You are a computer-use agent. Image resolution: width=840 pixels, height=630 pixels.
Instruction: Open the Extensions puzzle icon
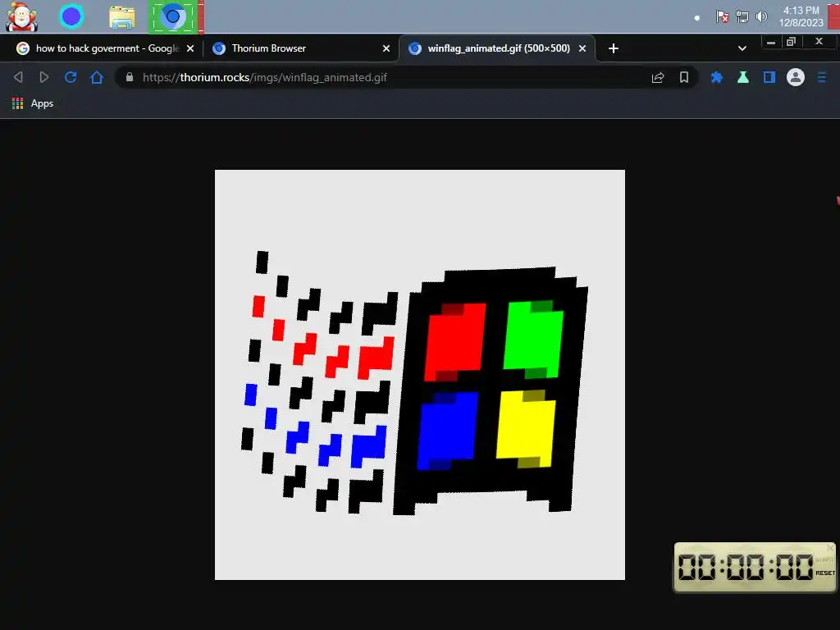(x=716, y=77)
